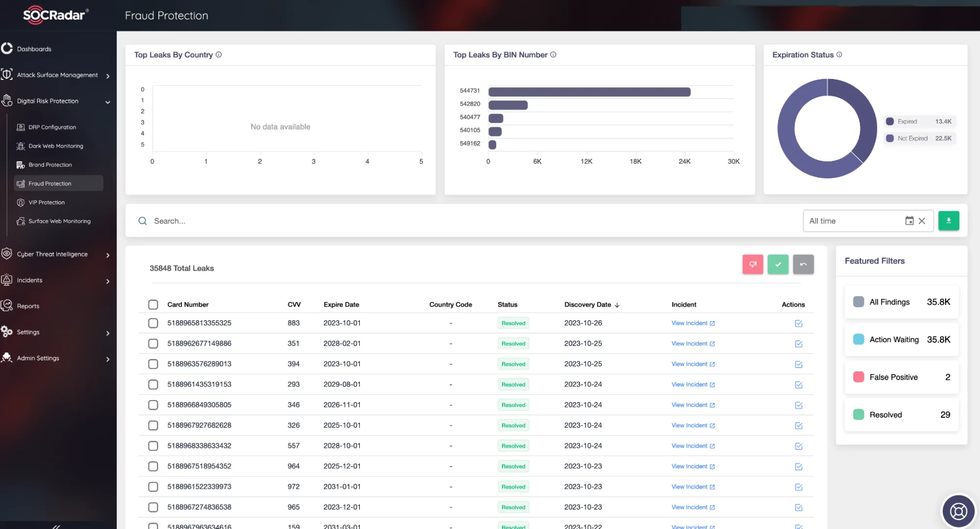The width and height of the screenshot is (980, 529).
Task: Click action icon for card 5188968338633432
Action: point(798,447)
